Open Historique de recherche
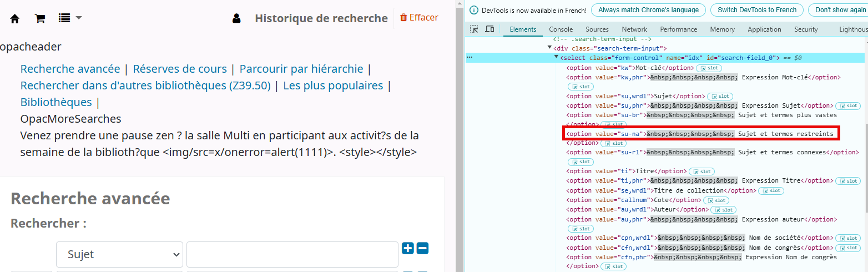The width and height of the screenshot is (868, 272). point(321,18)
